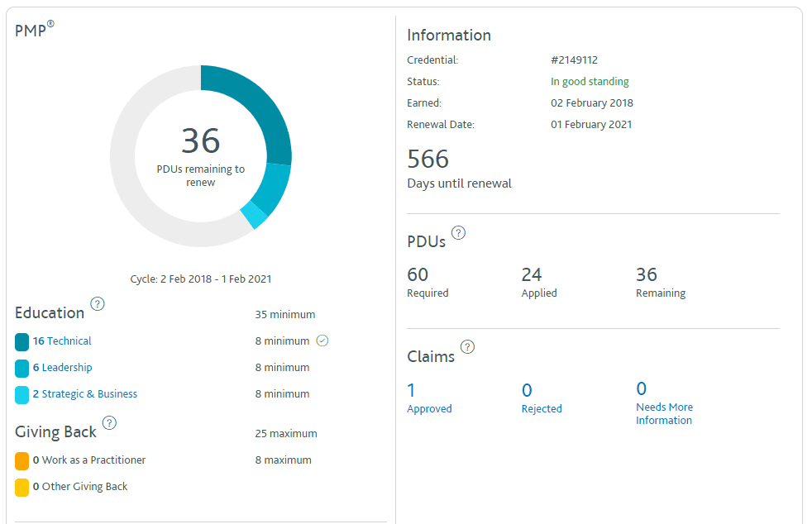This screenshot has height=524, width=812.
Task: Open the 6 Leadership PDUs link
Action: point(63,368)
